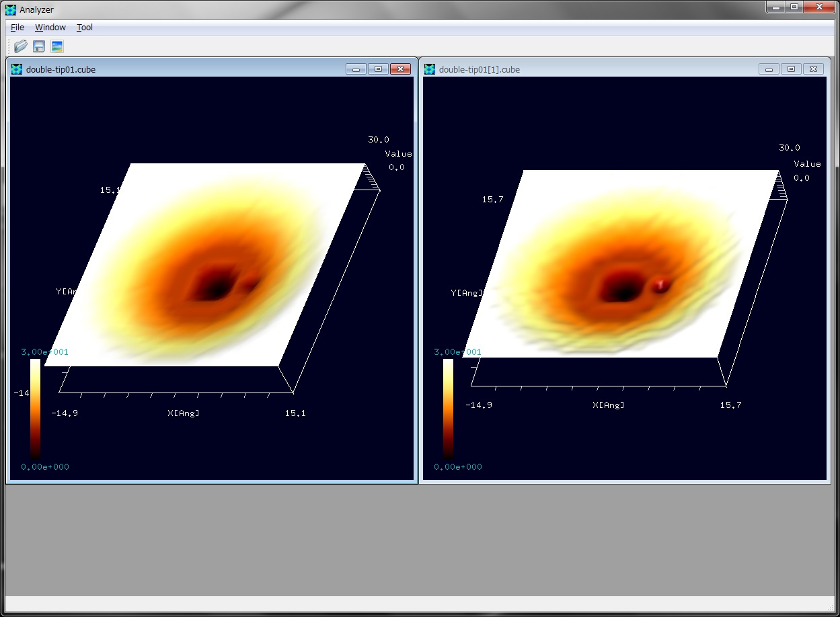Click the color scale bar in double-tip01[1].cube

tap(448, 409)
